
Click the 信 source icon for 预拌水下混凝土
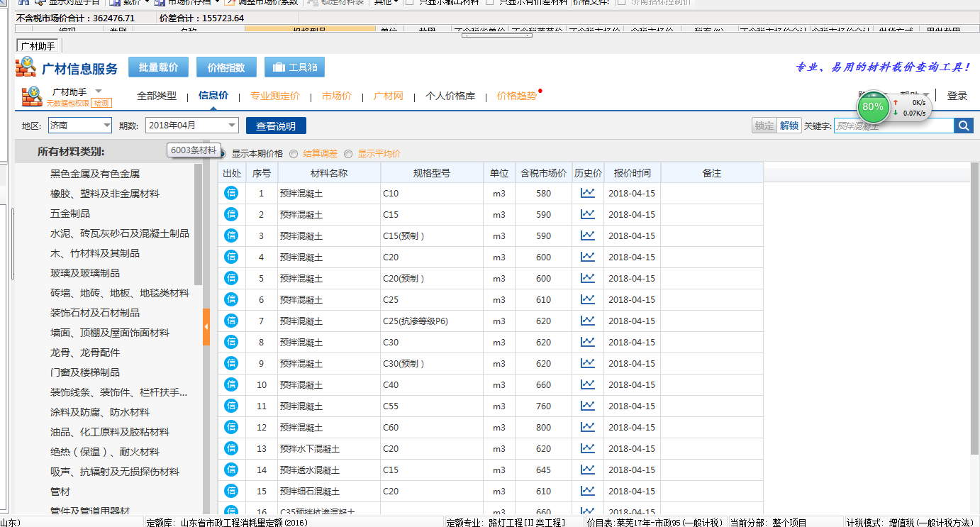tap(231, 448)
